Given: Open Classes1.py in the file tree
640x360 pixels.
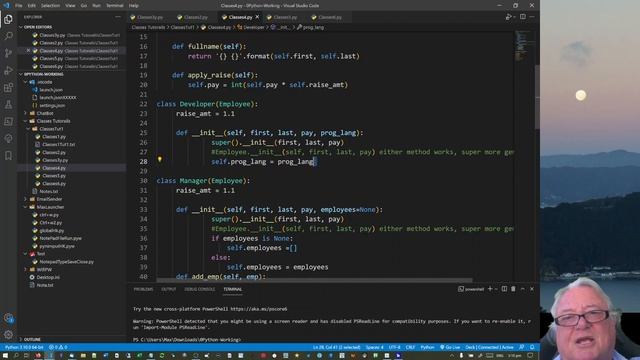Looking at the screenshot, I should pyautogui.click(x=54, y=137).
